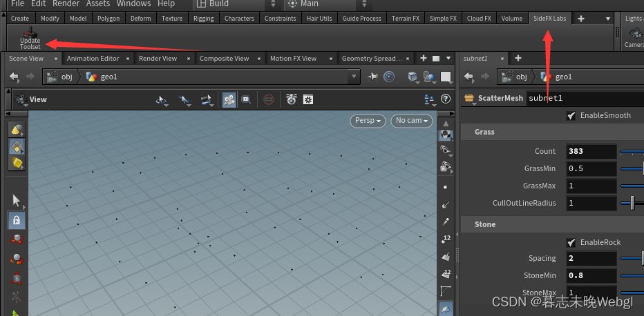
Task: Select the Geometry selection mode icon
Action: click(x=16, y=146)
